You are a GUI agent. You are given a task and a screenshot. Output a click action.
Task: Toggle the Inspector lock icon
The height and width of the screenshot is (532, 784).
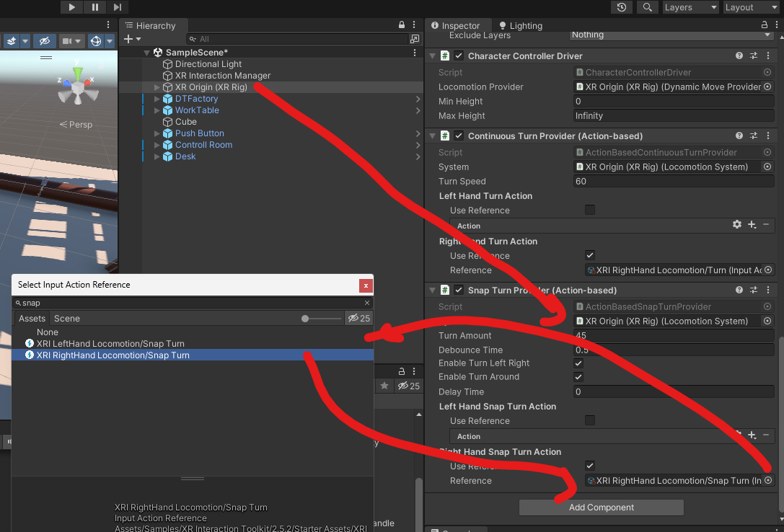click(764, 25)
